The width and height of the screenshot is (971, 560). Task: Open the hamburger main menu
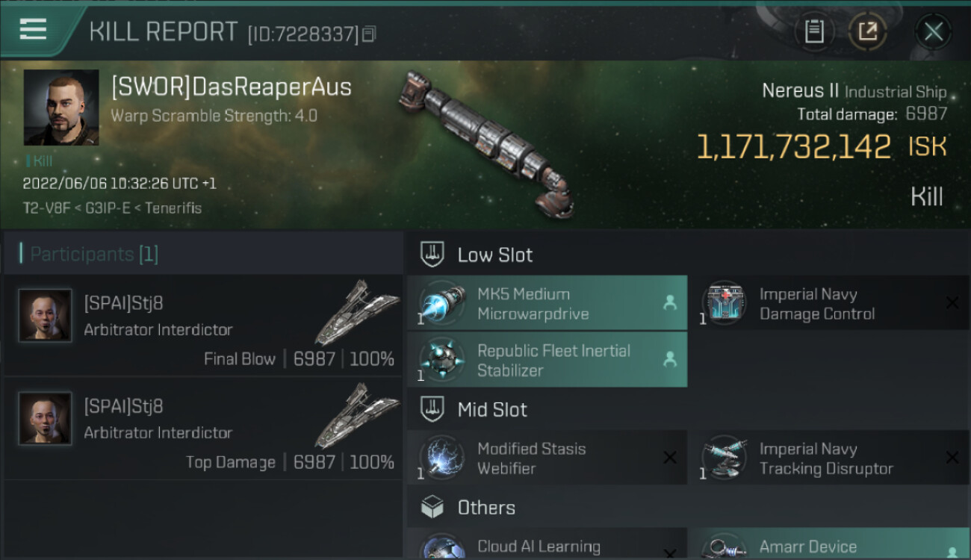coord(34,30)
